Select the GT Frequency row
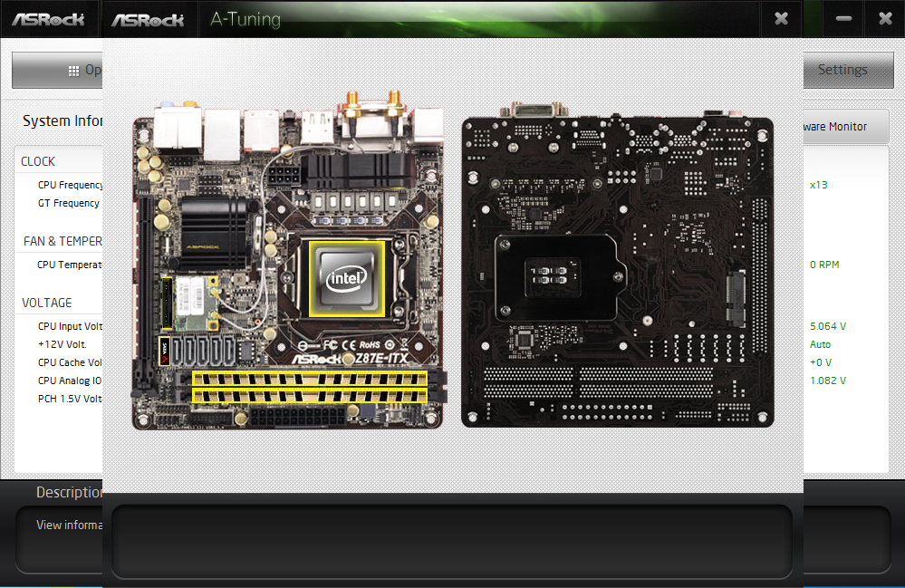Image resolution: width=905 pixels, height=588 pixels. click(x=69, y=203)
